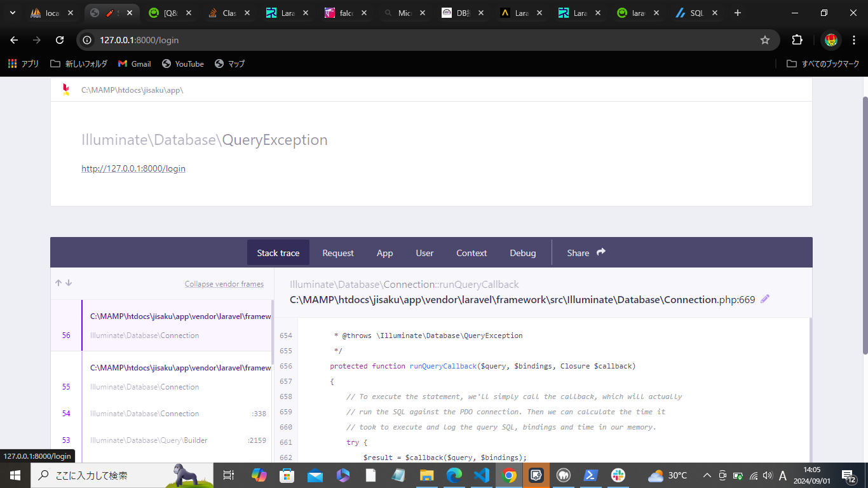The image size is (868, 488).
Task: Switch to the Context tab
Action: pos(471,252)
